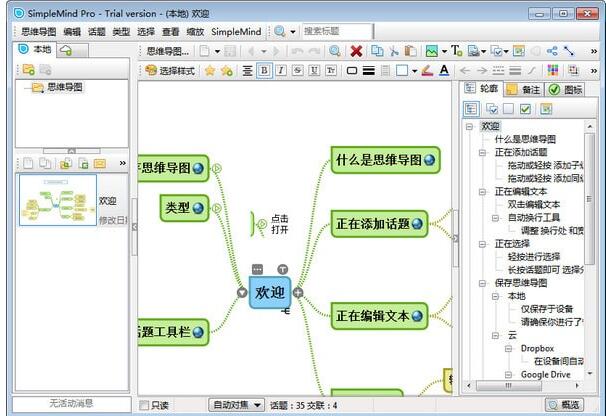Open the 自动对焦 dropdown
This screenshot has width=606, height=416.
click(x=236, y=405)
